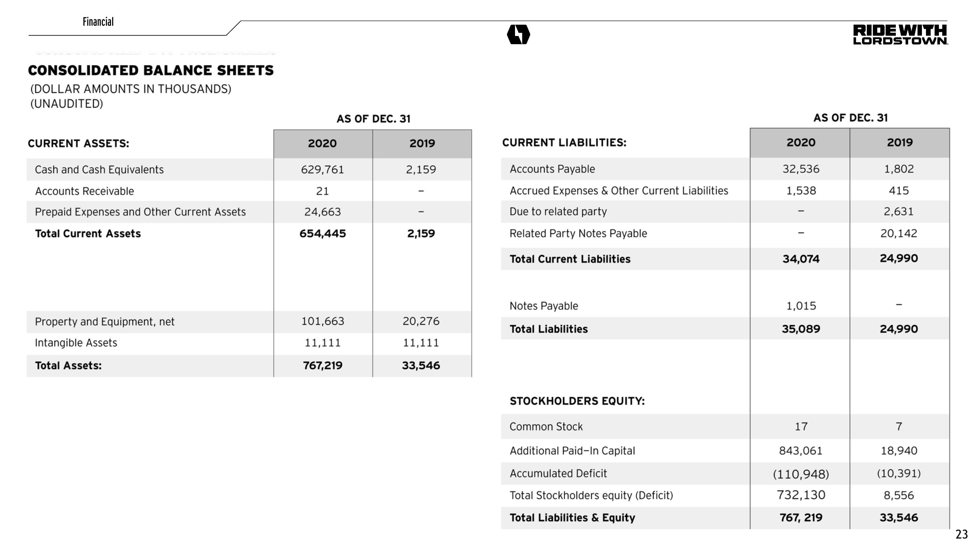980x551 pixels.
Task: Click the Consolidated Balance Sheets heading
Action: (x=151, y=71)
